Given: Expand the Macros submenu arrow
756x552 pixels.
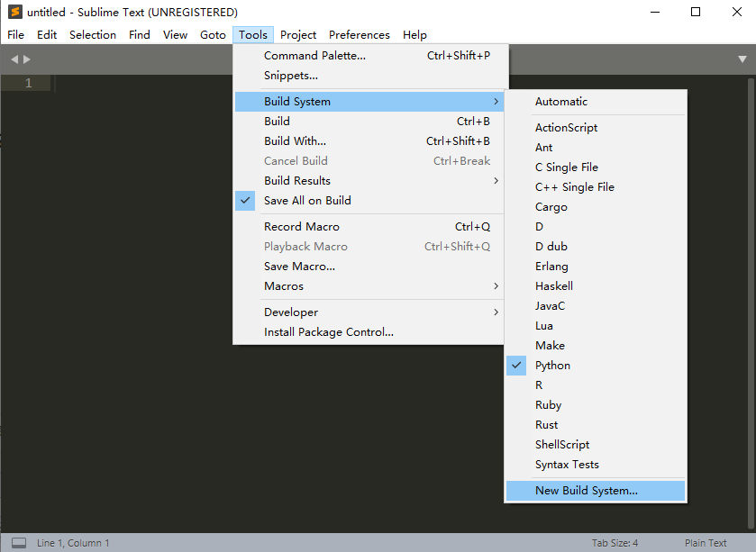Looking at the screenshot, I should click(x=496, y=286).
